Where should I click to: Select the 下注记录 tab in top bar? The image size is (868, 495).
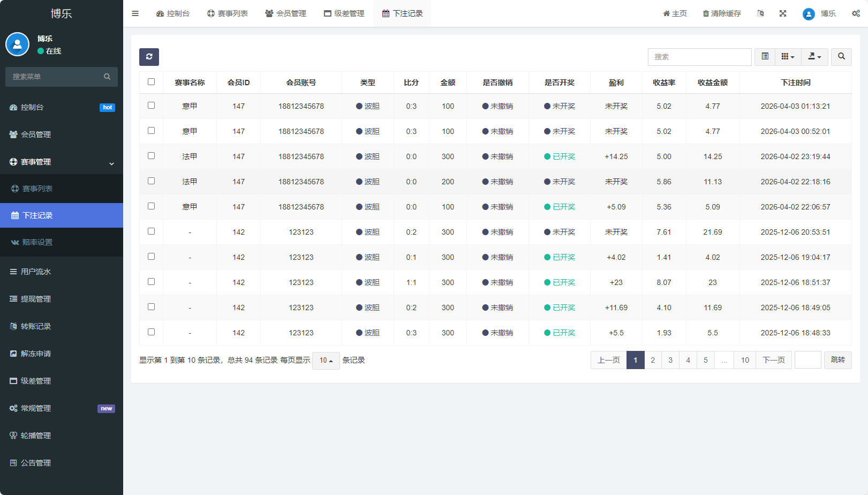click(403, 13)
